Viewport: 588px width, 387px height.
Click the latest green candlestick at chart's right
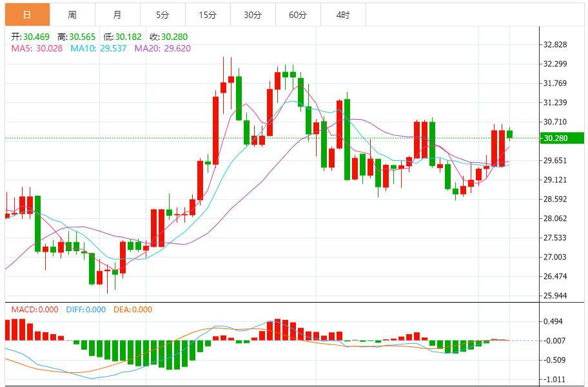509,134
